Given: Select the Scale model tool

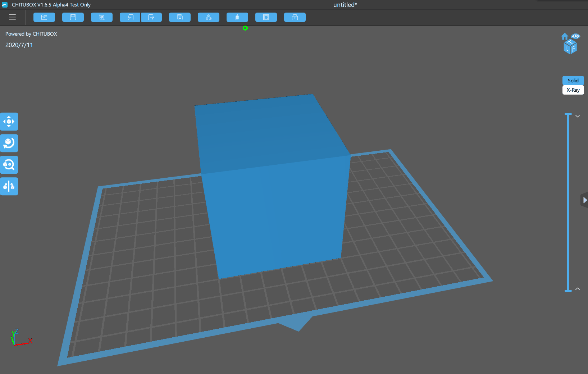Looking at the screenshot, I should point(9,165).
